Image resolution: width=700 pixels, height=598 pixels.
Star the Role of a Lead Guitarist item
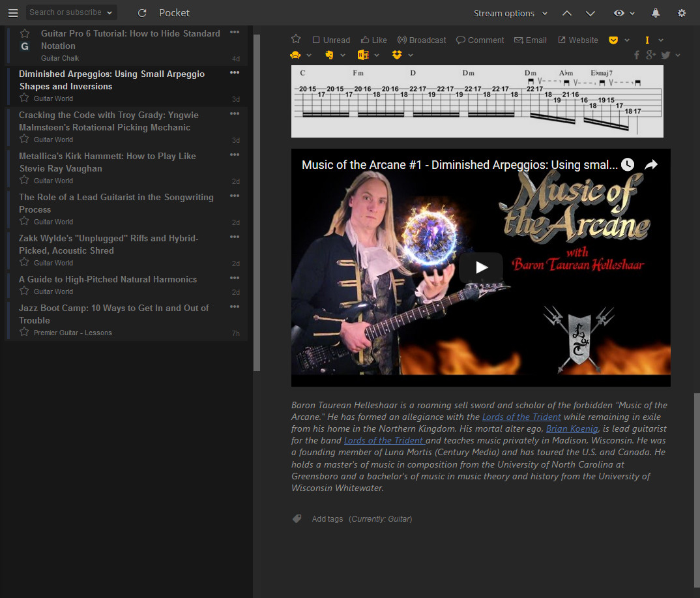pos(24,221)
